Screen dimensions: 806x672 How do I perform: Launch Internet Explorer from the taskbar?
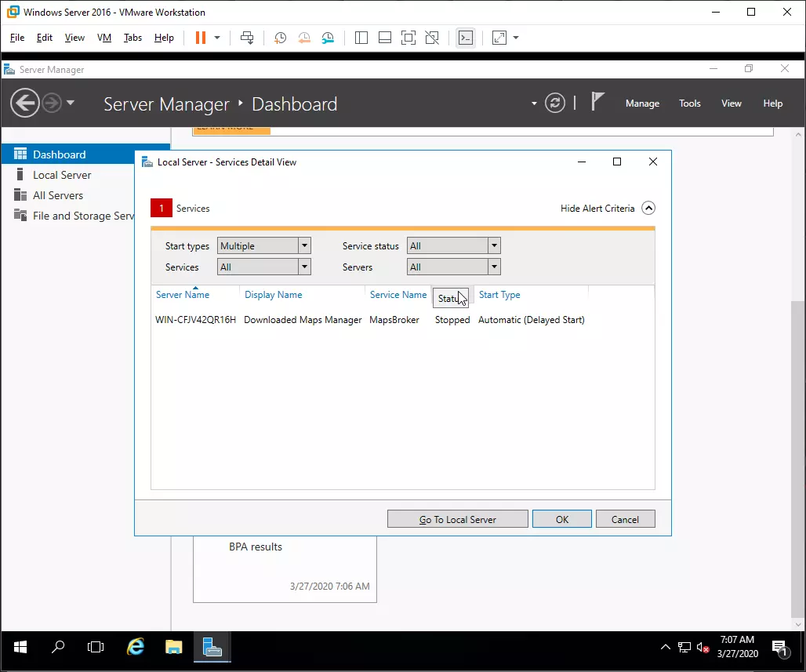pos(135,647)
